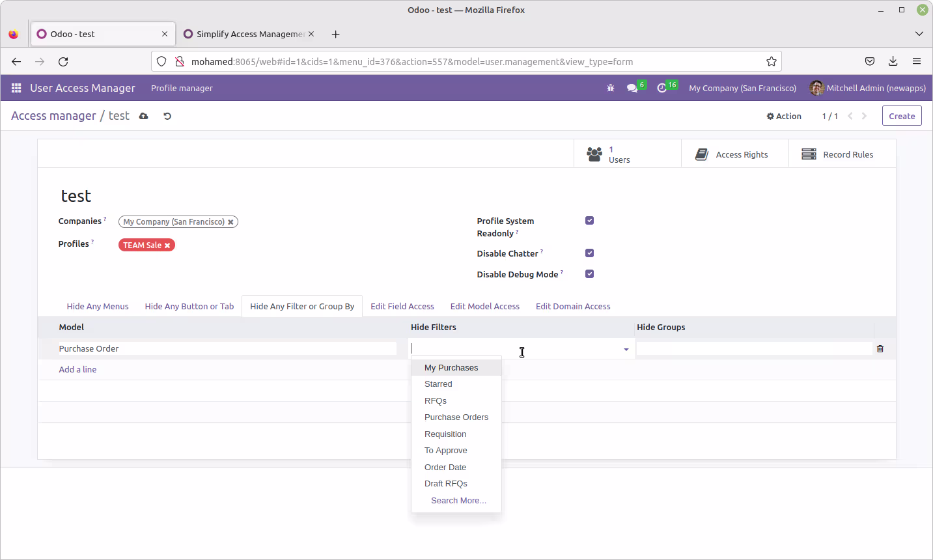Close the Simplify Access Management tab

pos(311,34)
